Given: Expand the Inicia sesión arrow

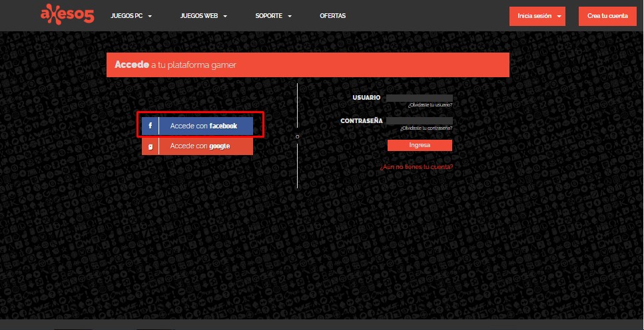Looking at the screenshot, I should click(x=559, y=17).
